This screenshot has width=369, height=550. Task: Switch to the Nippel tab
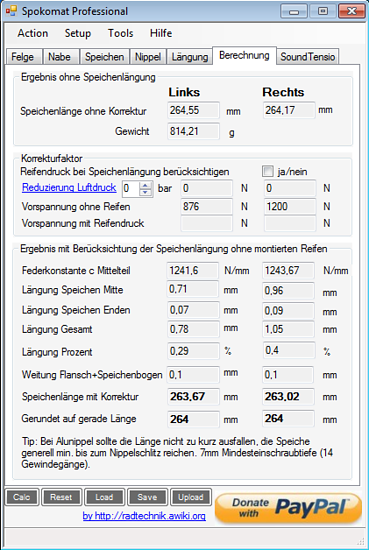coord(148,57)
